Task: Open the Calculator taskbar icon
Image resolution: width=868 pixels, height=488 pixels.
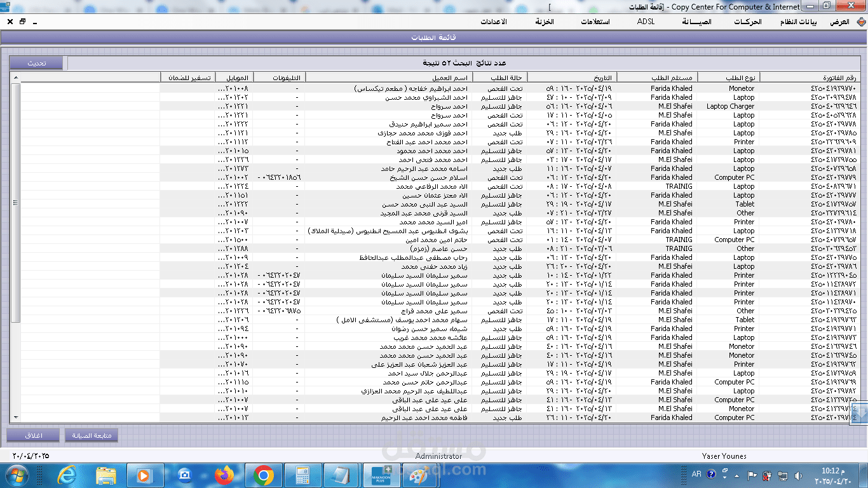Action: click(x=302, y=475)
